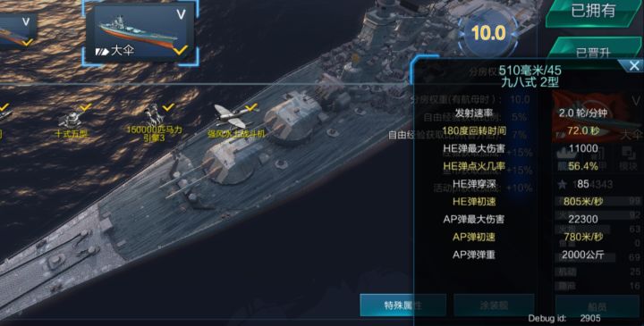Click the partially visible ship card at left
Image resolution: width=644 pixels, height=326 pixels.
click(x=17, y=30)
